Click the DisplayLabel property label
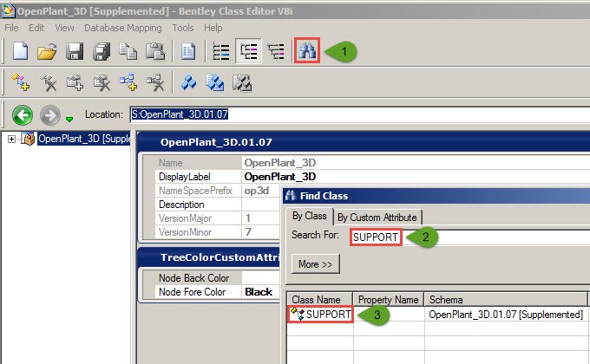This screenshot has height=364, width=590. tap(184, 177)
